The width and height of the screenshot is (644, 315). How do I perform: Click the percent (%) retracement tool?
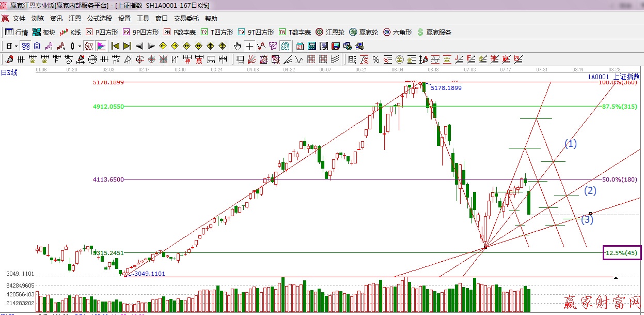(x=376, y=59)
